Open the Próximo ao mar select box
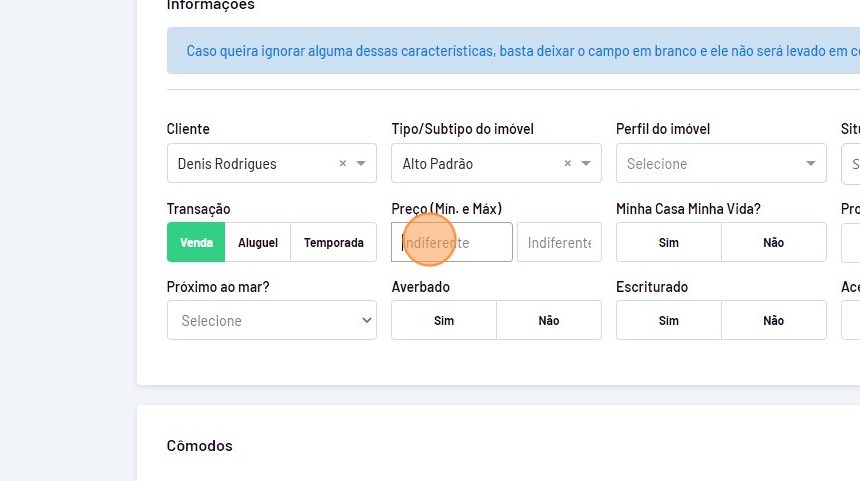The image size is (860, 481). (271, 321)
